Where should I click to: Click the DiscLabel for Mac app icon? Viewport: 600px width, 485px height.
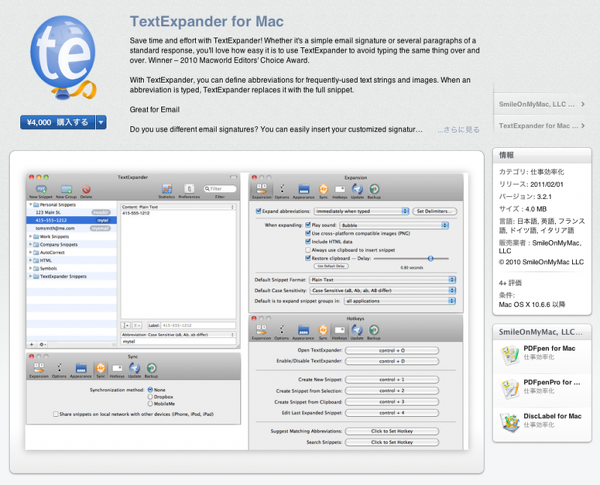click(x=509, y=422)
